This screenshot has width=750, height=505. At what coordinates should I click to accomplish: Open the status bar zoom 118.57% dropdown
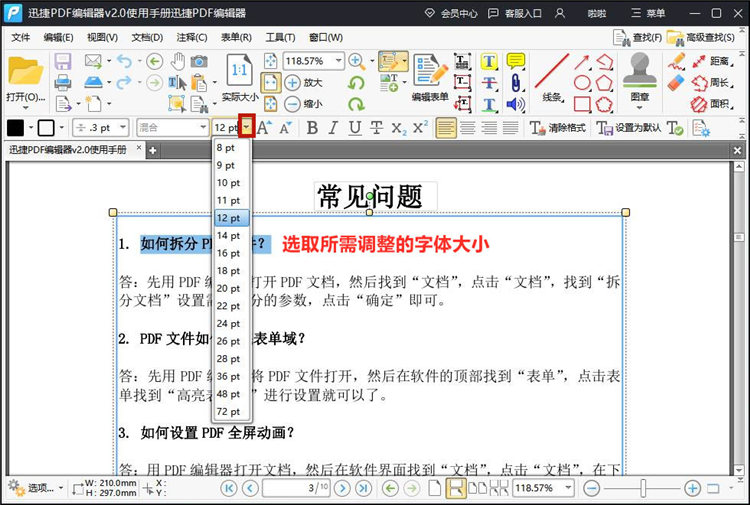pos(568,488)
